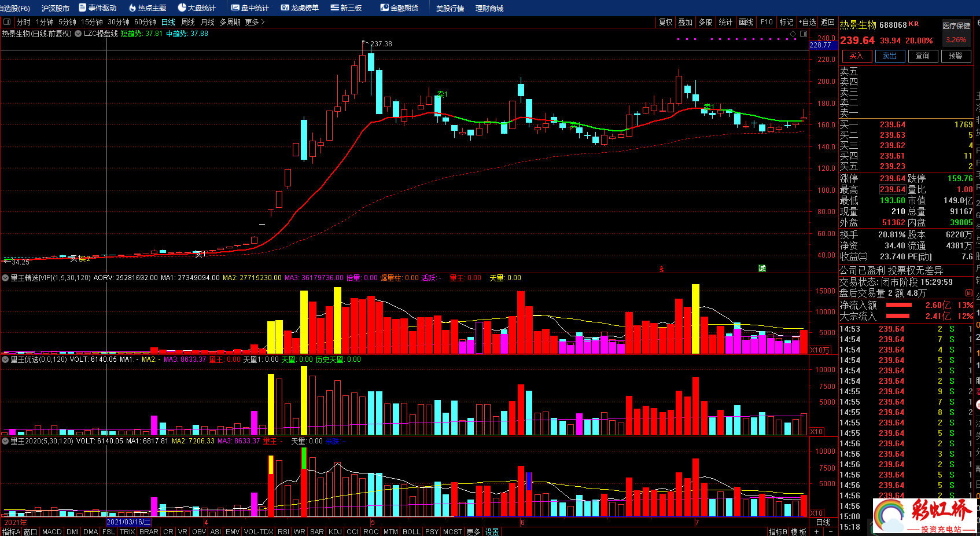Click the 减 marker on the main chart
The height and width of the screenshot is (536, 980).
pyautogui.click(x=762, y=268)
